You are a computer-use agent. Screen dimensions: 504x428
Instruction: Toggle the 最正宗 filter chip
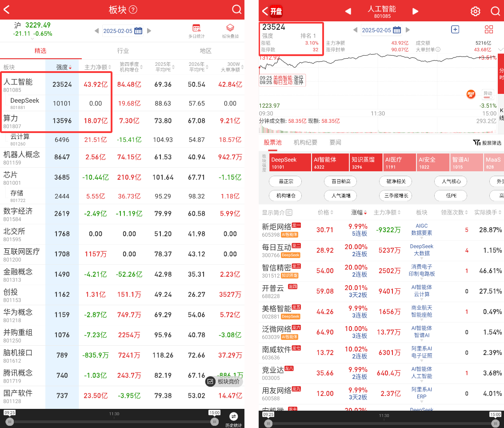pyautogui.click(x=284, y=182)
